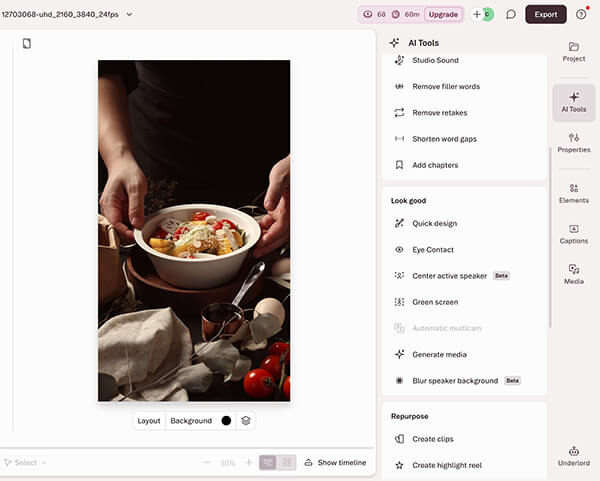
Task: Click the Add chapters bookmark icon
Action: pos(399,165)
